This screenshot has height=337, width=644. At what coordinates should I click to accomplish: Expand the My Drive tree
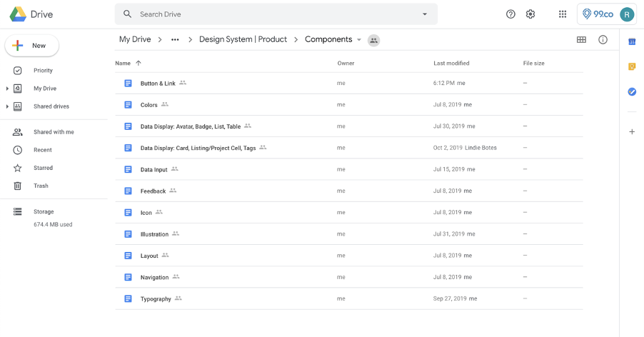[x=7, y=89]
